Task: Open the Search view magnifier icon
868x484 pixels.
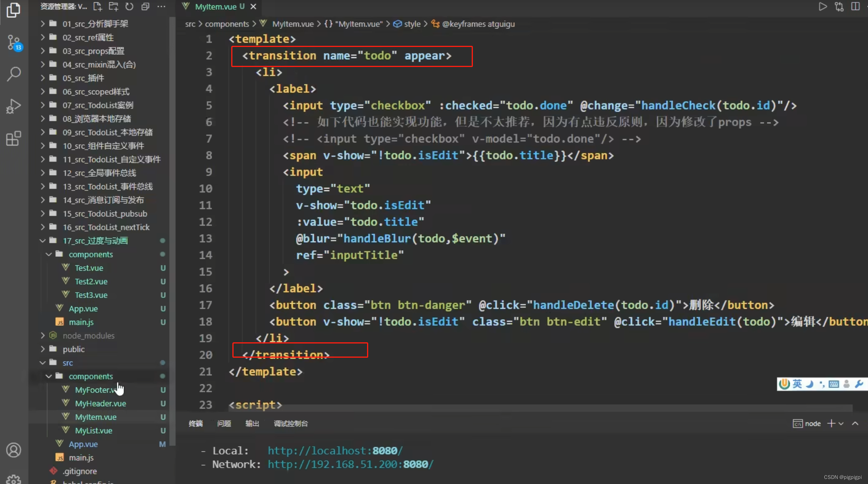Action: (x=14, y=74)
